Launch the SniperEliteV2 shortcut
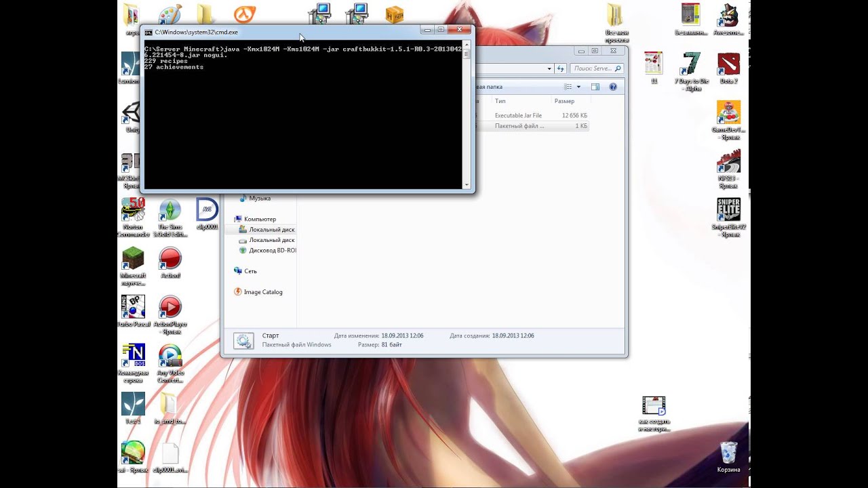This screenshot has height=488, width=868. (728, 218)
